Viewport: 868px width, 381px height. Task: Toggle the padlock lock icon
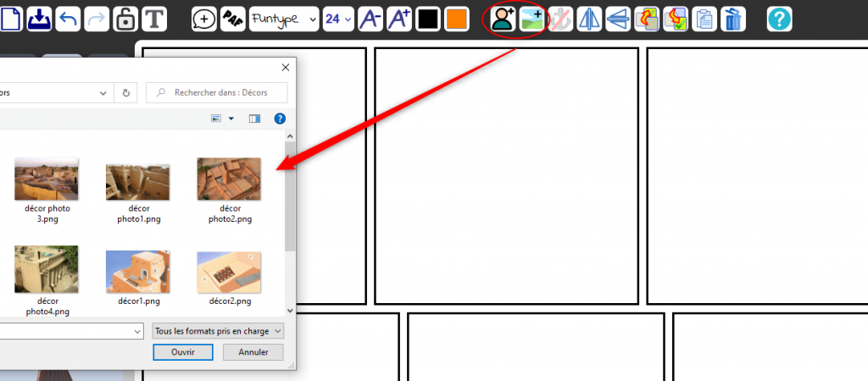tap(125, 19)
